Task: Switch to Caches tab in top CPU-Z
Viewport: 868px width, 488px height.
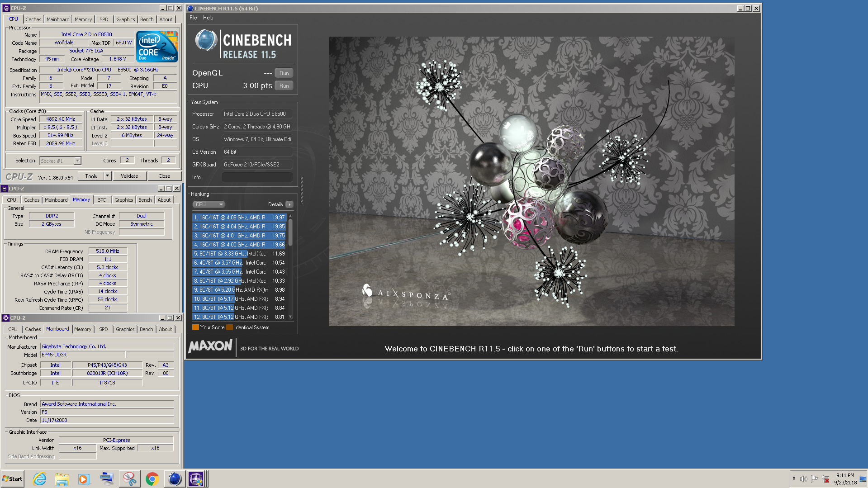Action: click(33, 19)
